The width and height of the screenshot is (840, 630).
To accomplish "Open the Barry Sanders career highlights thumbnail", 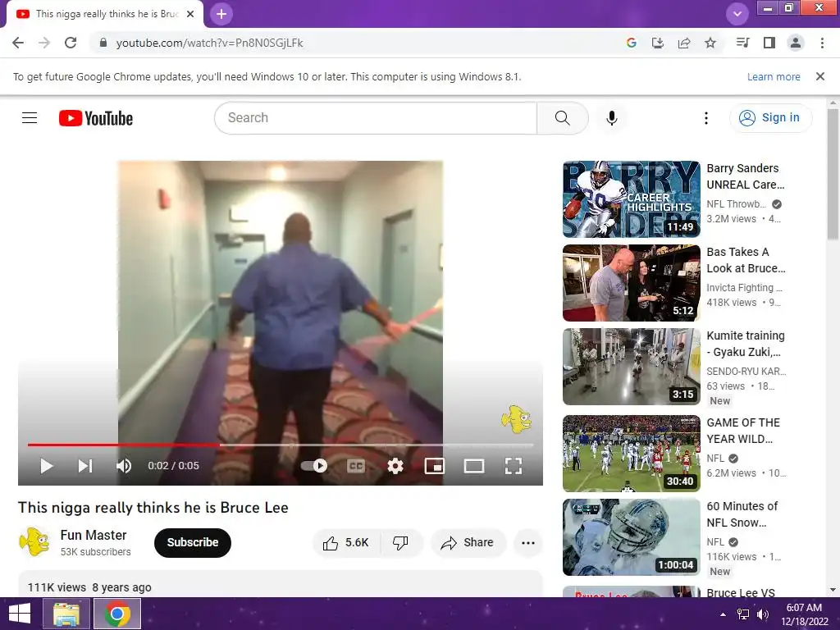I will pos(632,199).
